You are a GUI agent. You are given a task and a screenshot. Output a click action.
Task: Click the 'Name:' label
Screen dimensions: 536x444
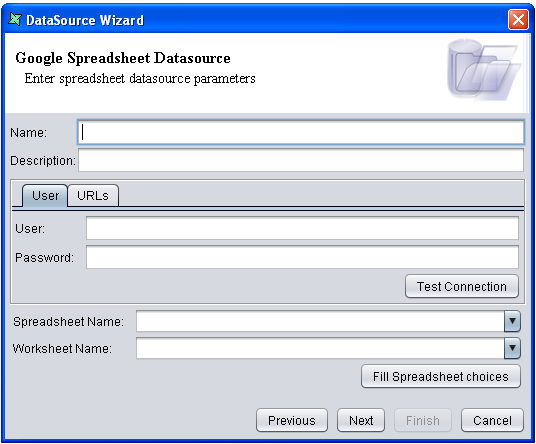click(x=28, y=133)
